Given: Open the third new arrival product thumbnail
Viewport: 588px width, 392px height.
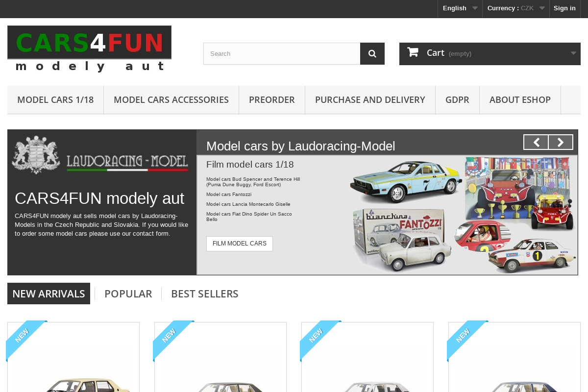Looking at the screenshot, I should 367,357.
